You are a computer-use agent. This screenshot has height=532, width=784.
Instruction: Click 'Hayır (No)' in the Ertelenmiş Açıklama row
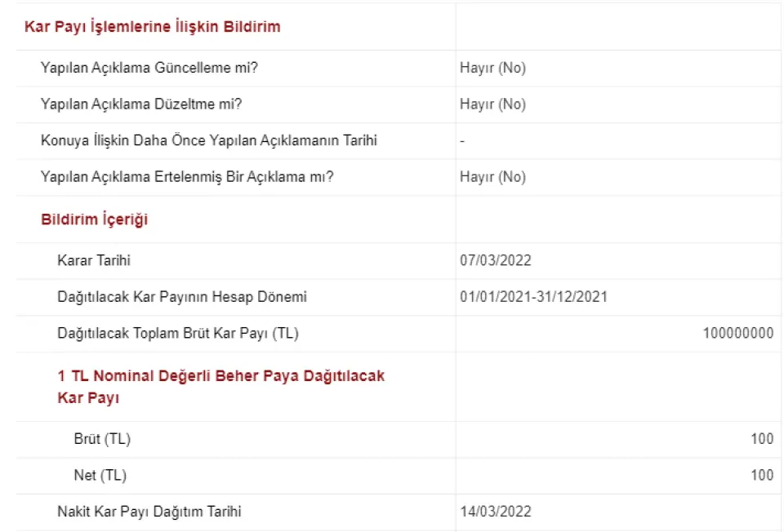point(492,177)
